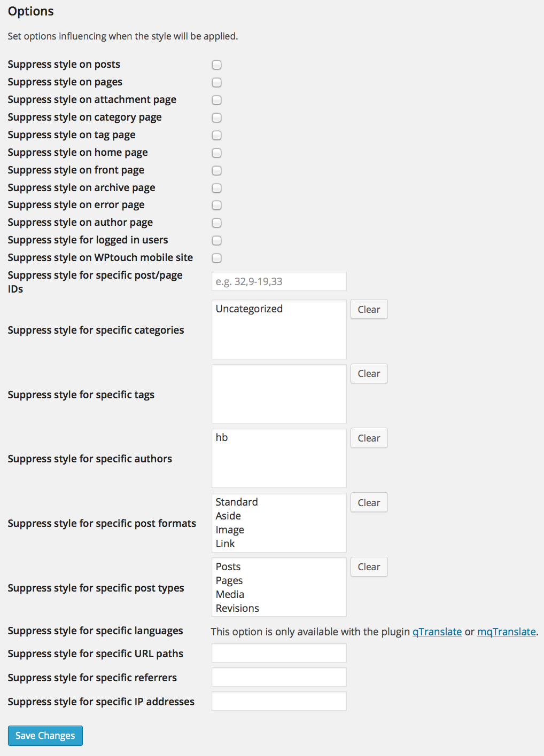Tick Suppress style on category page checkbox
544x756 pixels.
[x=216, y=117]
